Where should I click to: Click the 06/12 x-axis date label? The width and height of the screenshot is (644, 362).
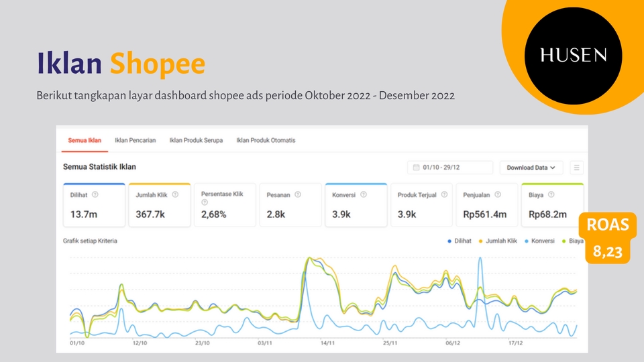click(453, 343)
